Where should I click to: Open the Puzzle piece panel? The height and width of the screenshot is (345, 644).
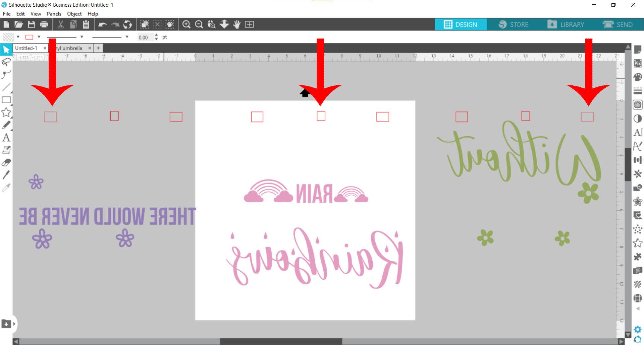(638, 257)
